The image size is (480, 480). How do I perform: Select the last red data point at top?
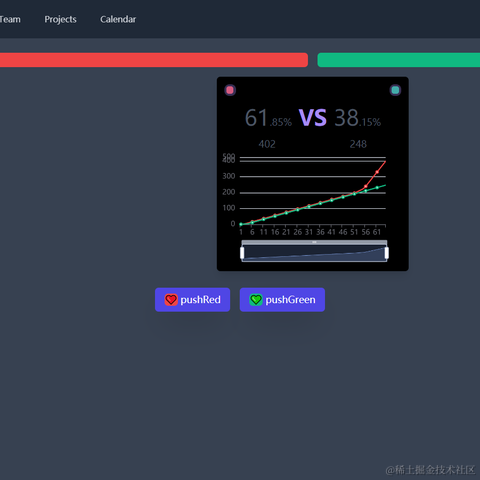coord(385,162)
